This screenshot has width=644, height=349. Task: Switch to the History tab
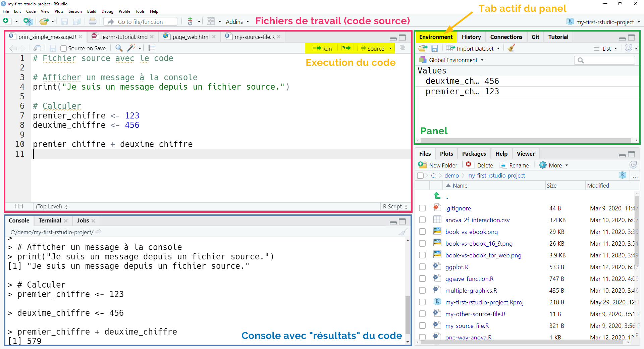[471, 37]
